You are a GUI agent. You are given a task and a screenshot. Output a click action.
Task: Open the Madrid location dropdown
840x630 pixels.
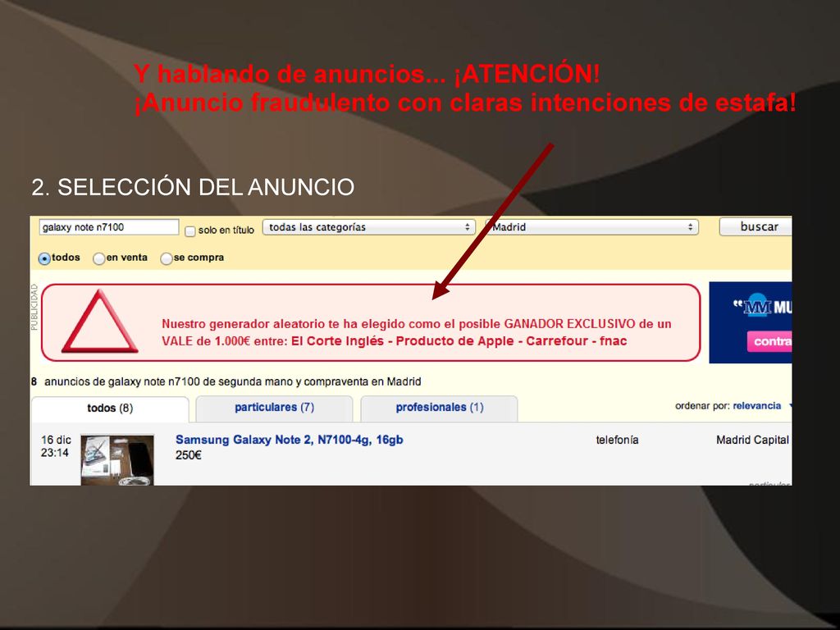[591, 227]
